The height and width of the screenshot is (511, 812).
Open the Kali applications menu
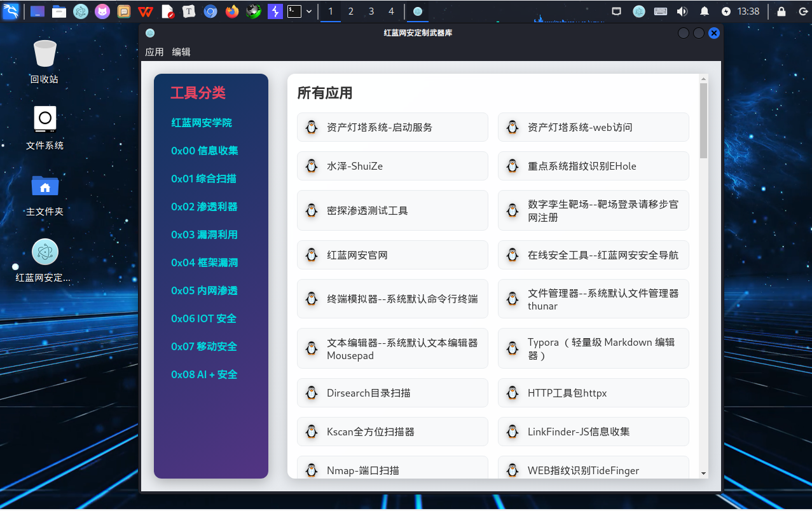(x=11, y=11)
